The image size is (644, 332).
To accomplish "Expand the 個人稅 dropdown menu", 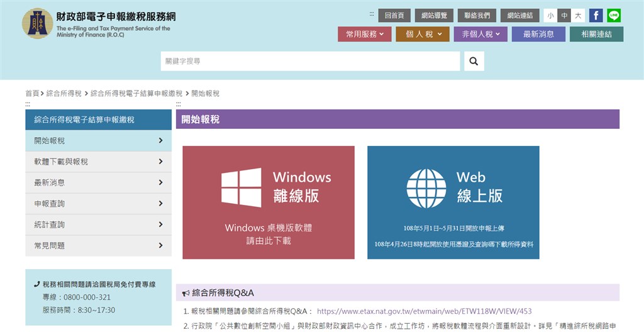I will pos(423,34).
